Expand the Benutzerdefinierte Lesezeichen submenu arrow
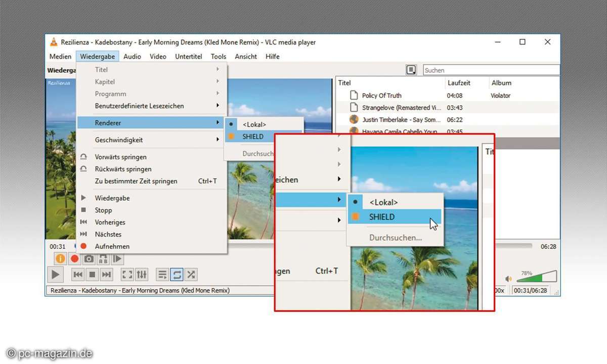This screenshot has height=364, width=607. [x=218, y=106]
